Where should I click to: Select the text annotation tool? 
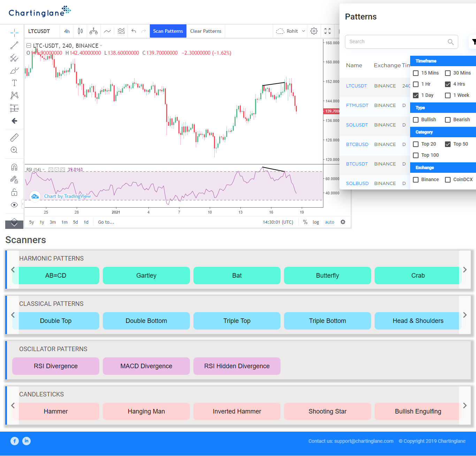14,83
